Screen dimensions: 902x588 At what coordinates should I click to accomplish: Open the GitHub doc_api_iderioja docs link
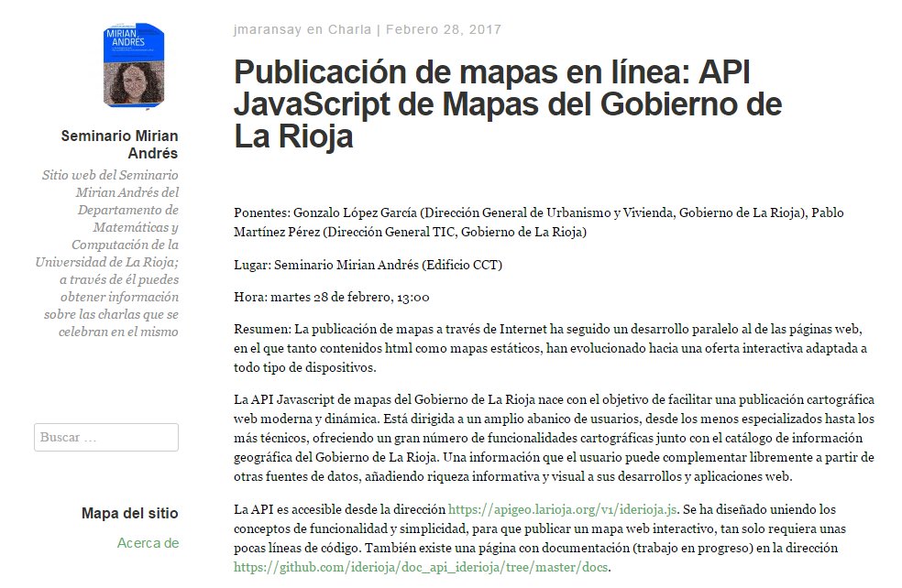[x=421, y=567]
